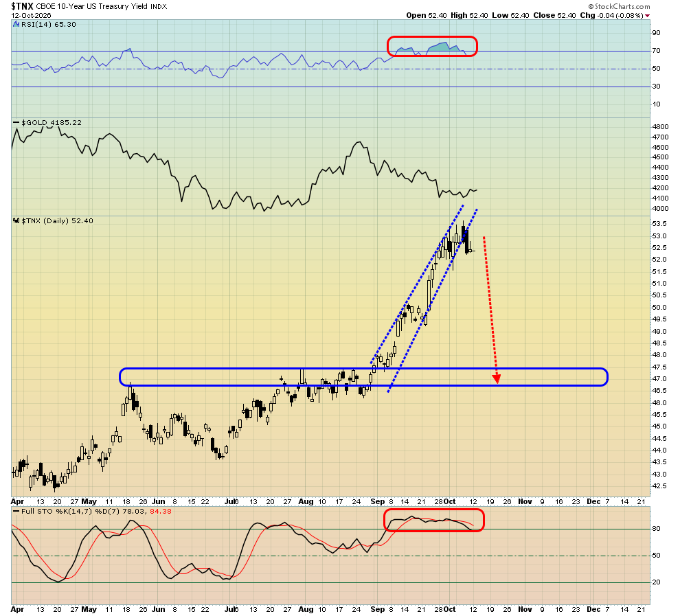Click the 70 level on the RSI scale
The image size is (680, 616).
click(656, 51)
